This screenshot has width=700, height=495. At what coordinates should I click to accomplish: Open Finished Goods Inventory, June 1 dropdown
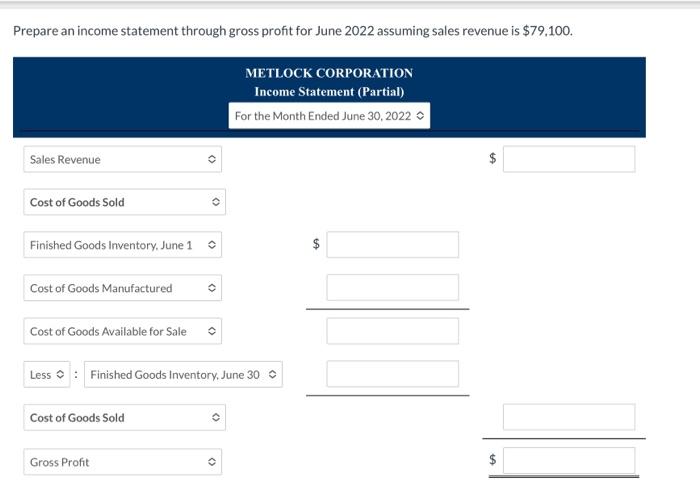[x=124, y=245]
